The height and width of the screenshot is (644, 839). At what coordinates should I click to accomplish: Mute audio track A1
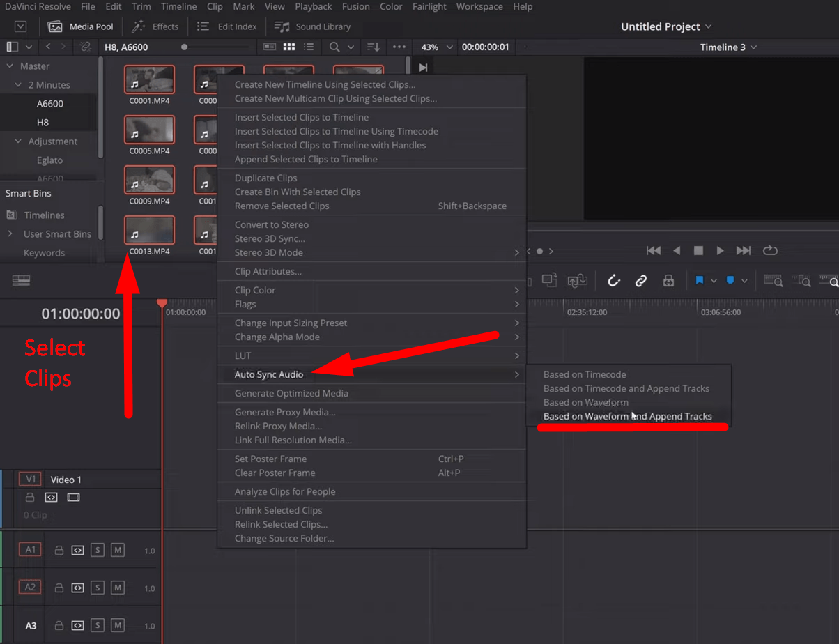pyautogui.click(x=118, y=550)
